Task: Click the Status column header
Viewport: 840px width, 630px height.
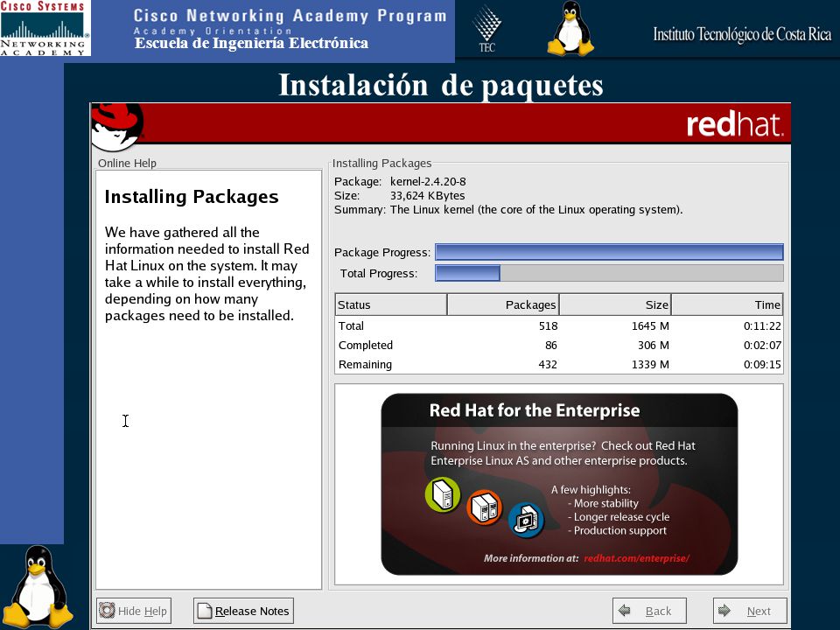Action: pyautogui.click(x=390, y=304)
